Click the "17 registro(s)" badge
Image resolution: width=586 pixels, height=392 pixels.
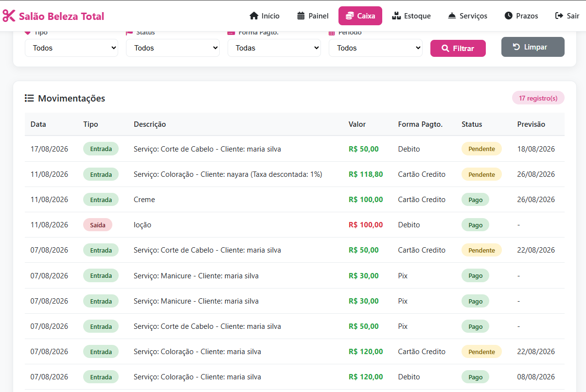coord(538,98)
